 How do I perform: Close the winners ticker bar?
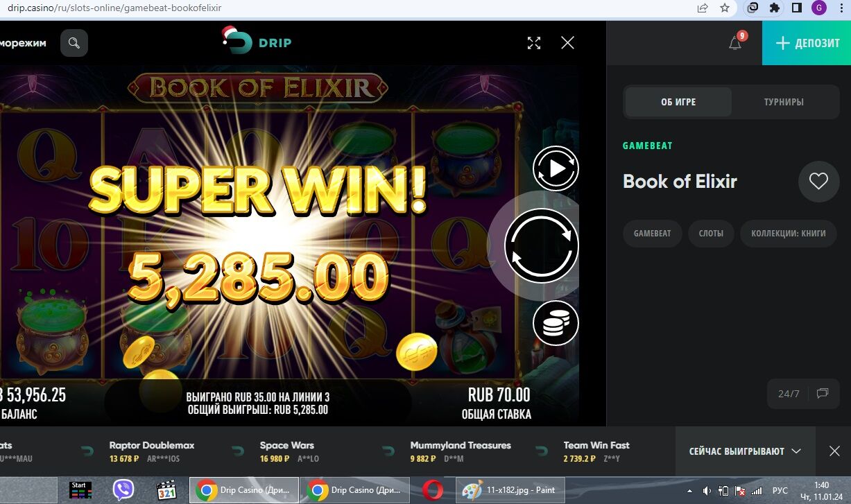coord(835,451)
